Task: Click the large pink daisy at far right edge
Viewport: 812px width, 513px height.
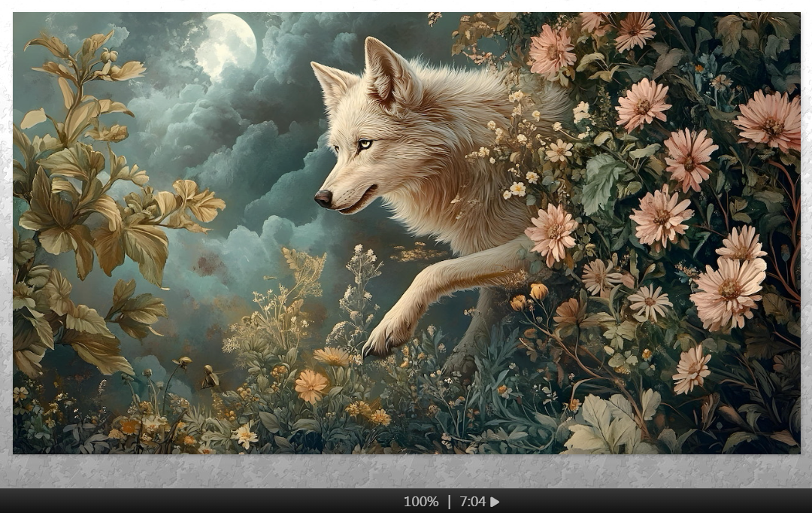Action: click(770, 120)
